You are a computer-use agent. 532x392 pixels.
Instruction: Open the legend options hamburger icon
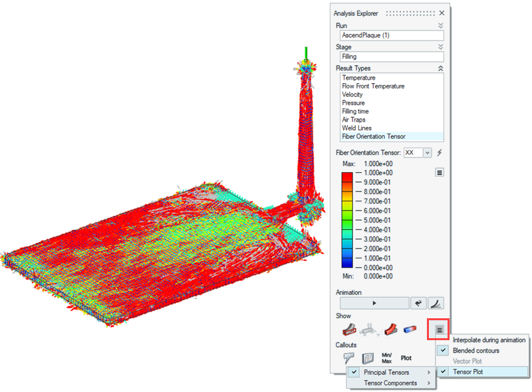coord(438,172)
